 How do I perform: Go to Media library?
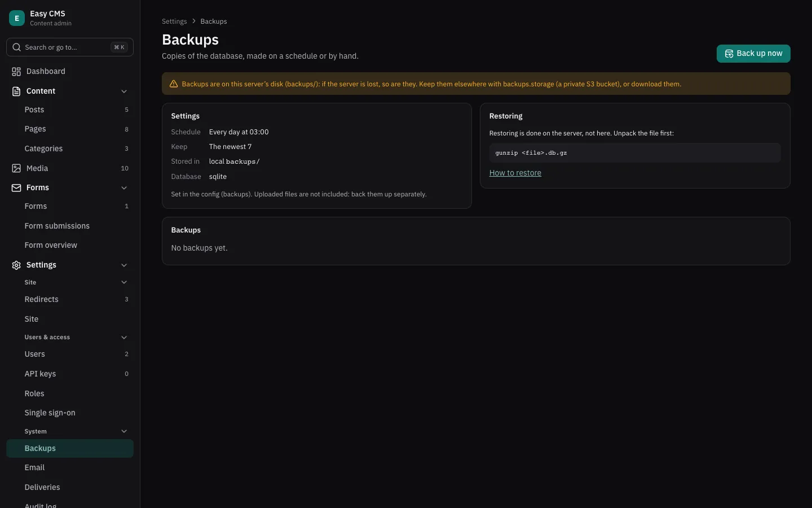[x=70, y=168]
